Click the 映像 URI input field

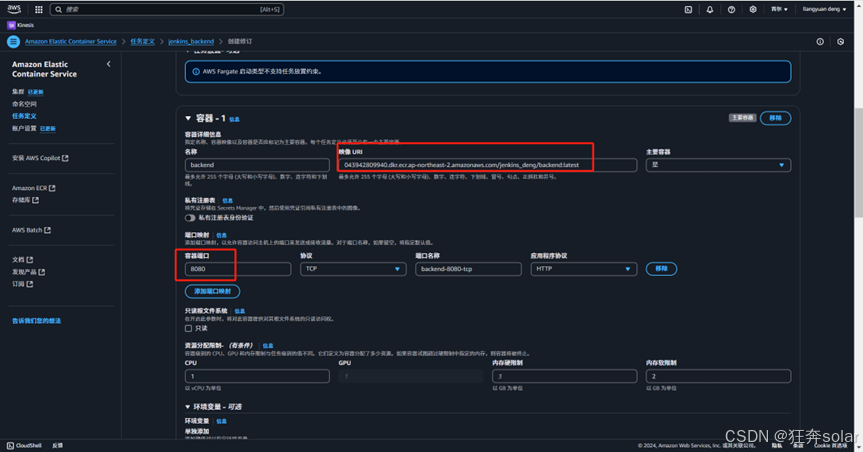(x=488, y=165)
